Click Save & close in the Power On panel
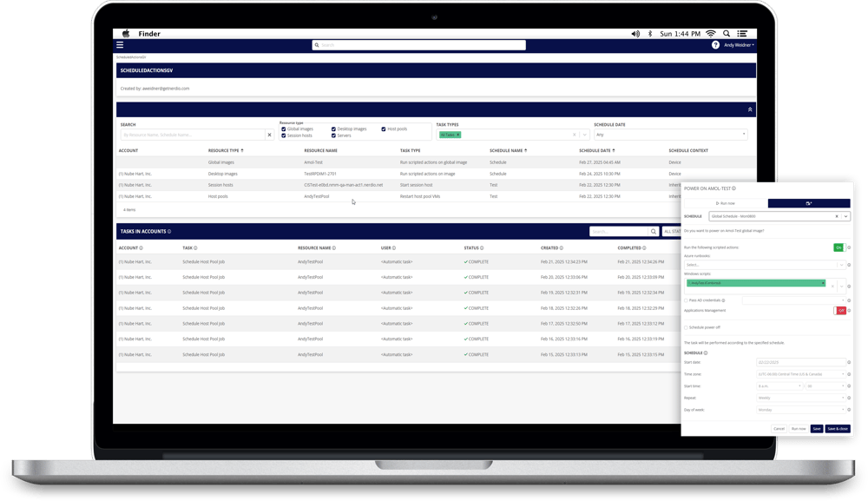The width and height of the screenshot is (868, 501). (838, 429)
